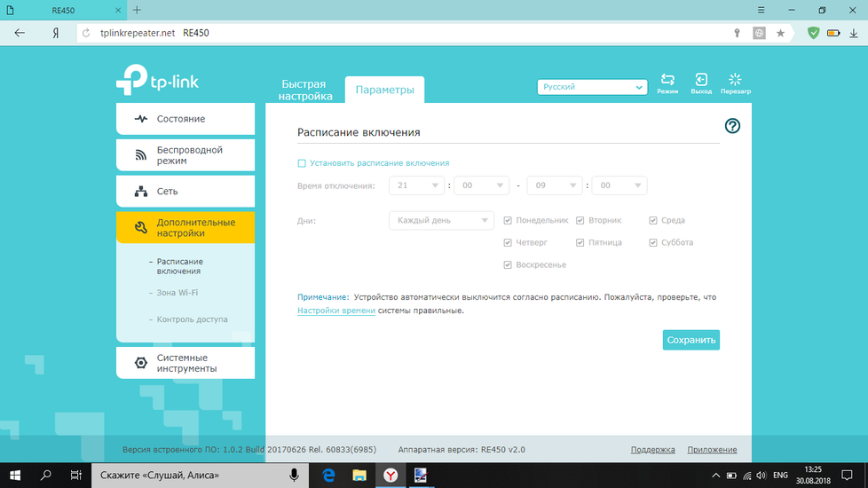Select Зона Wi-Fi submenu item
Screen dimensions: 868x488
coord(177,293)
